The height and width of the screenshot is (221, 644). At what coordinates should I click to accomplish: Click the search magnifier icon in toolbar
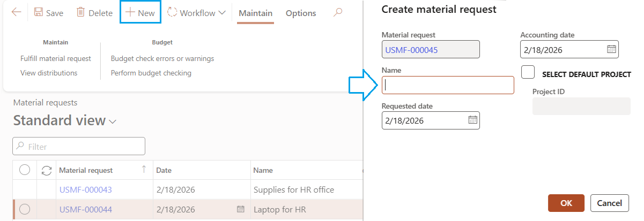pos(337,13)
